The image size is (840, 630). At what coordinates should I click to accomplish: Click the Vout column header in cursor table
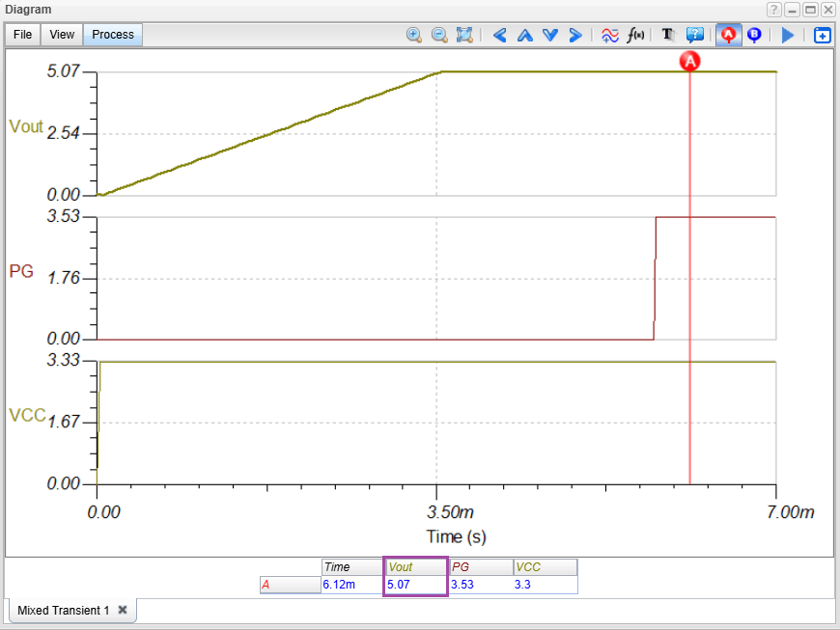click(415, 567)
